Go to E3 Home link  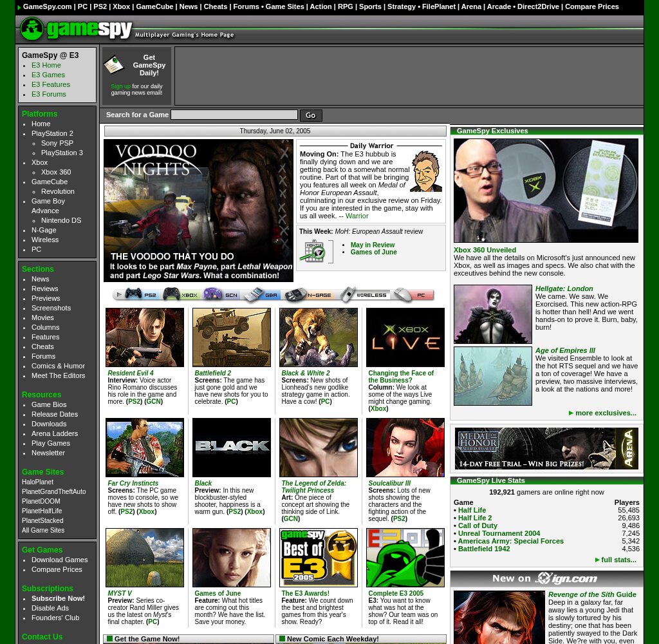pyautogui.click(x=46, y=65)
